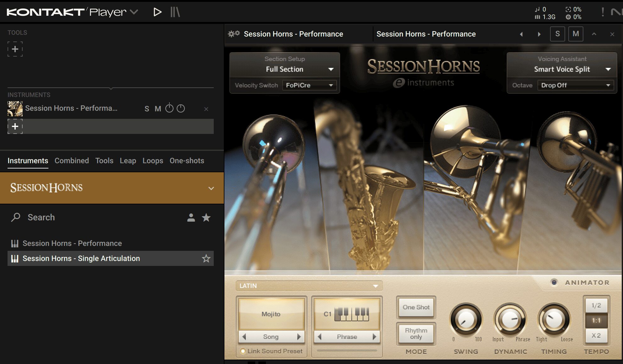
Task: Toggle the Animator power button
Action: tap(554, 282)
